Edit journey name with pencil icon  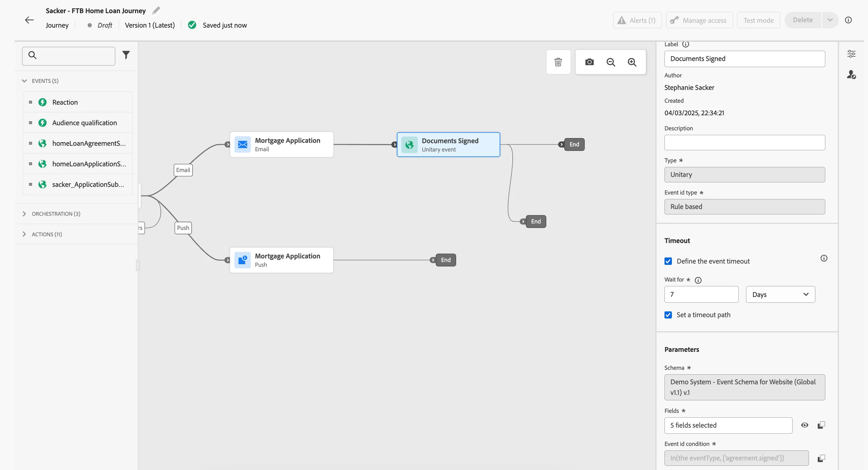point(156,11)
